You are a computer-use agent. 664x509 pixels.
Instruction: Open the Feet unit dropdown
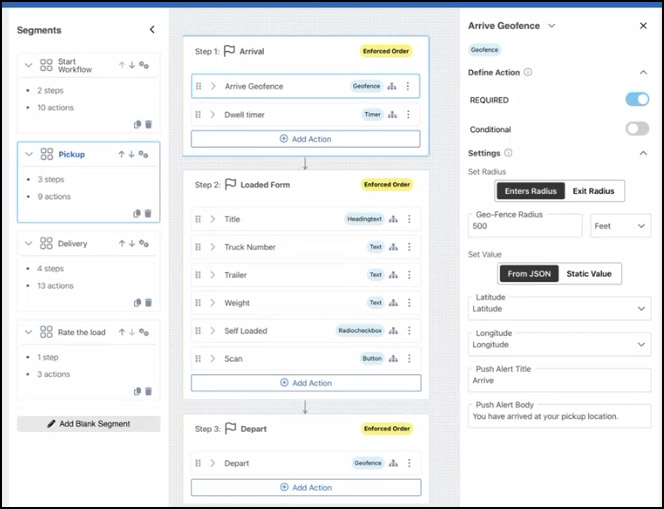pos(620,226)
